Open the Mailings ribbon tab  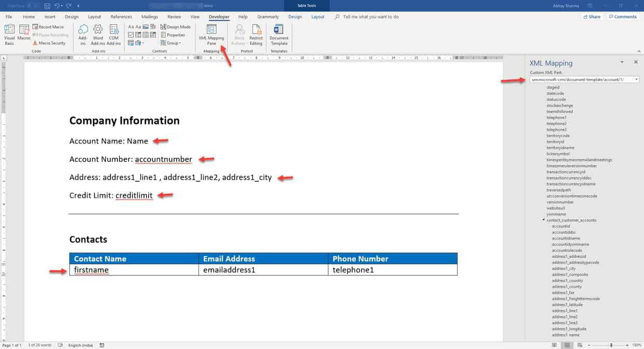click(150, 16)
